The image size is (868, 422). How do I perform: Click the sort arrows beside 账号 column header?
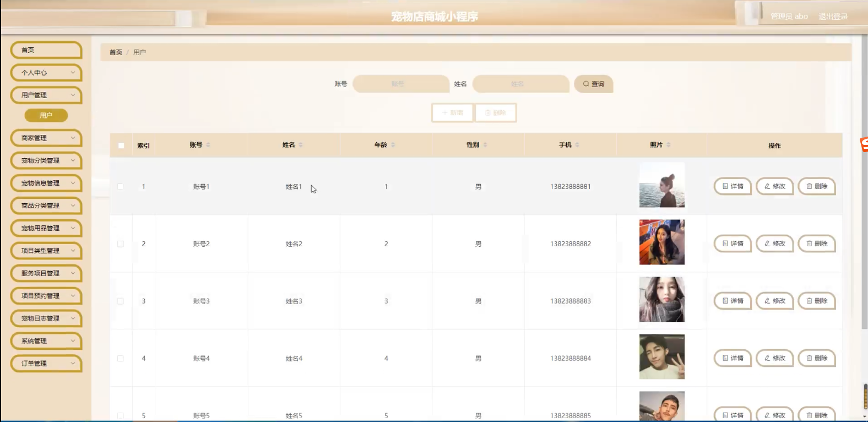click(x=208, y=145)
